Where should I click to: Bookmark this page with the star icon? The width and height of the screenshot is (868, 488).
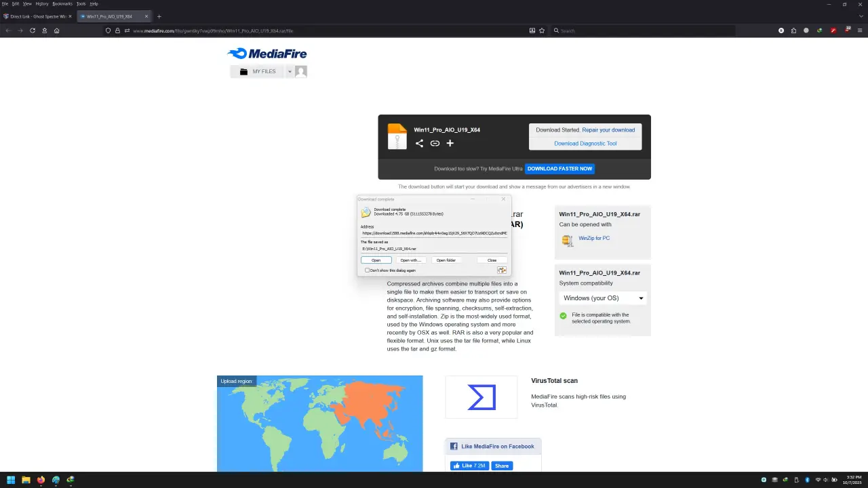pos(542,30)
